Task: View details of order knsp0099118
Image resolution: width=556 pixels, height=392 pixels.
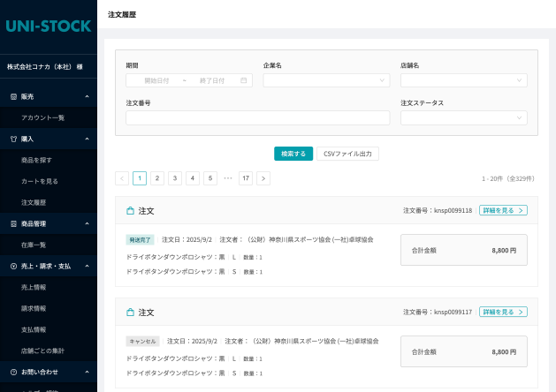Action: tap(503, 211)
